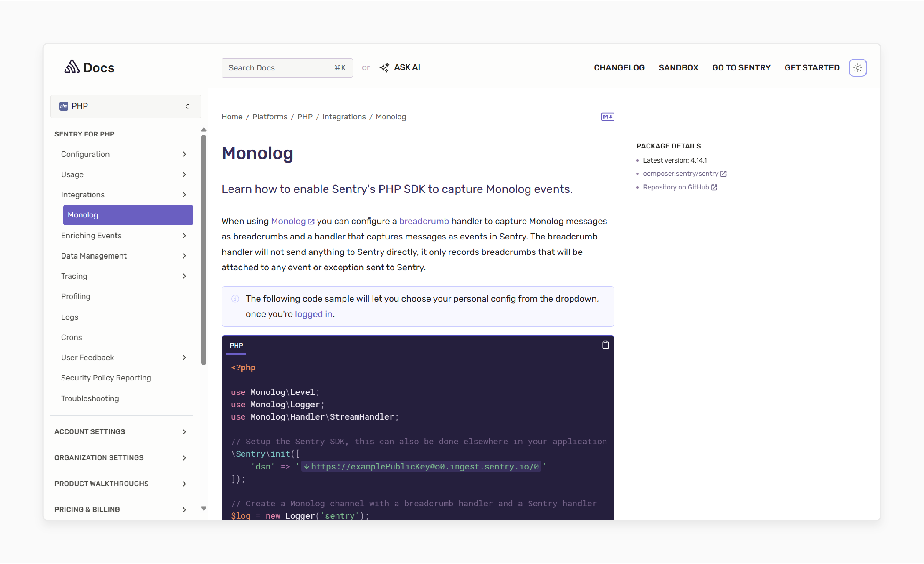This screenshot has width=924, height=564.
Task: Open Troubleshooting sidebar page
Action: 90,399
